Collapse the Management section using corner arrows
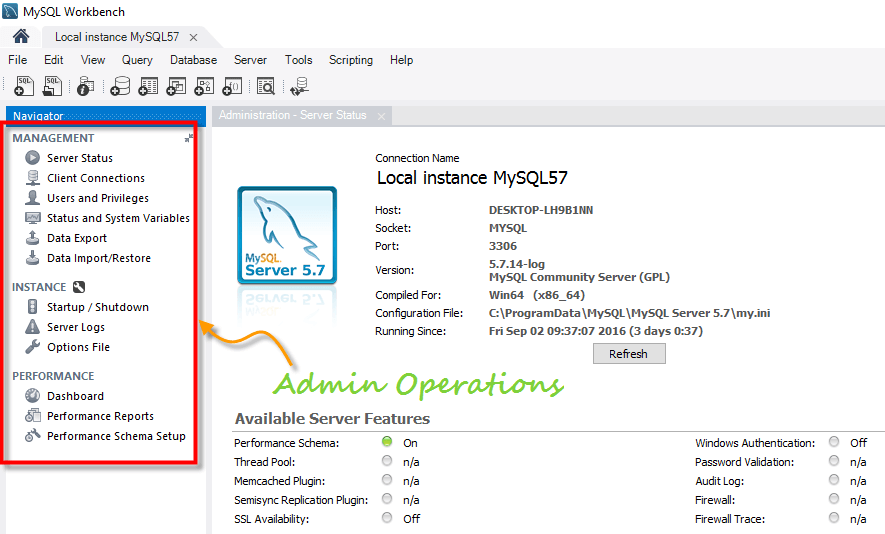Screen dimensions: 885x534 coord(189,138)
